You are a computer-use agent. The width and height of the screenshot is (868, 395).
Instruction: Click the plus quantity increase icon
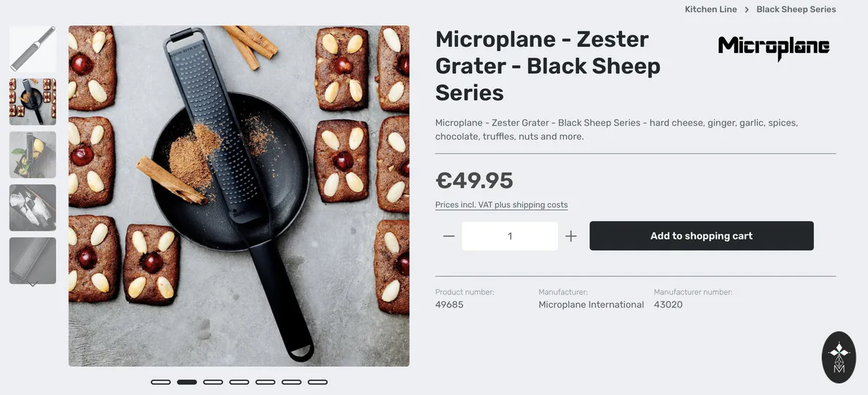click(571, 236)
